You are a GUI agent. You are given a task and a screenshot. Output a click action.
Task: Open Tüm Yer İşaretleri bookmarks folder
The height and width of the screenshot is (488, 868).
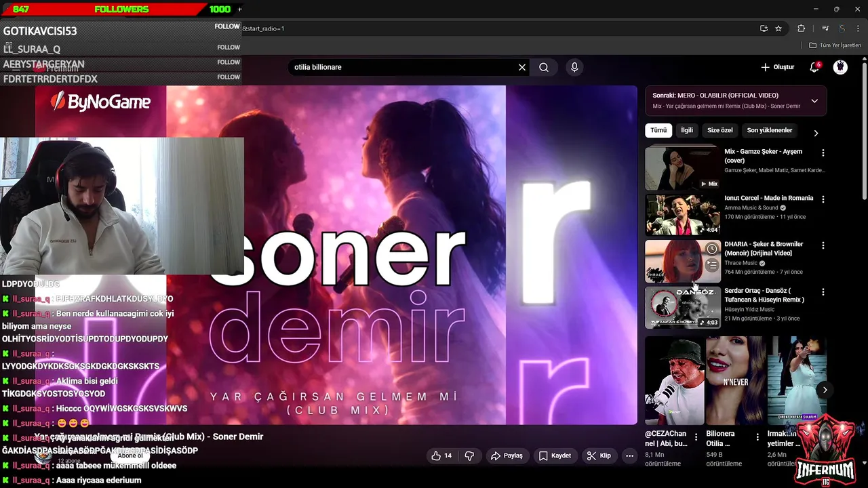point(835,45)
